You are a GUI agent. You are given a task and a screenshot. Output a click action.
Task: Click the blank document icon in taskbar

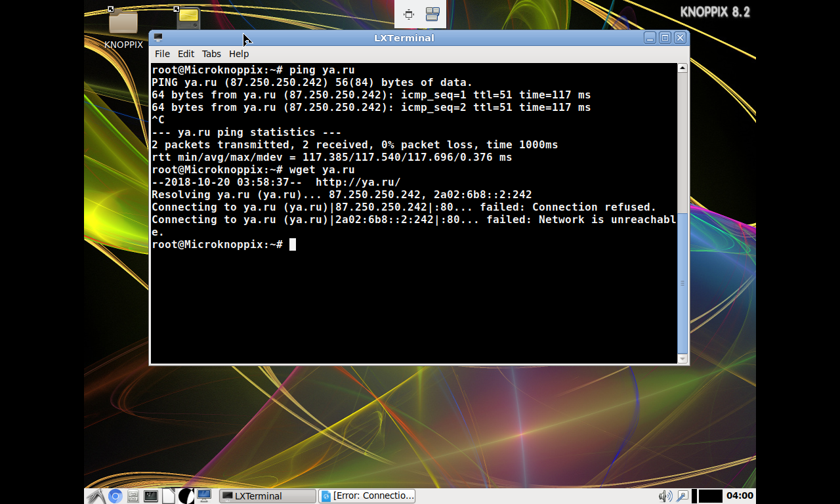point(169,496)
